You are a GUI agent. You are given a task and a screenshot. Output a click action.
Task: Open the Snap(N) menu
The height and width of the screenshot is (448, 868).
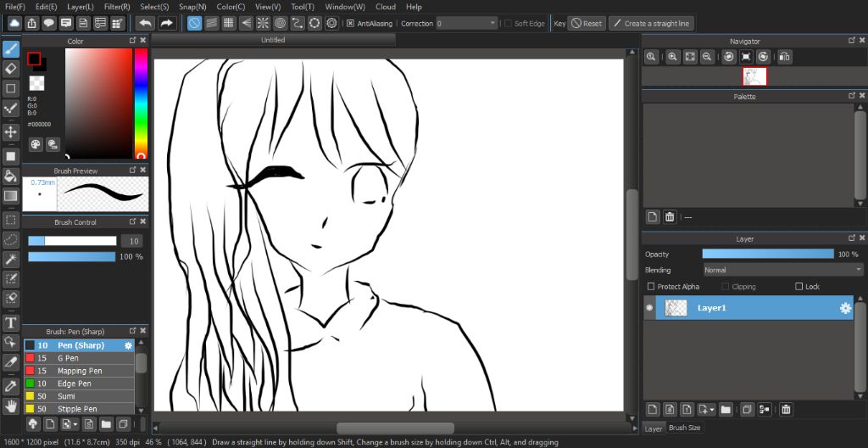click(x=192, y=7)
